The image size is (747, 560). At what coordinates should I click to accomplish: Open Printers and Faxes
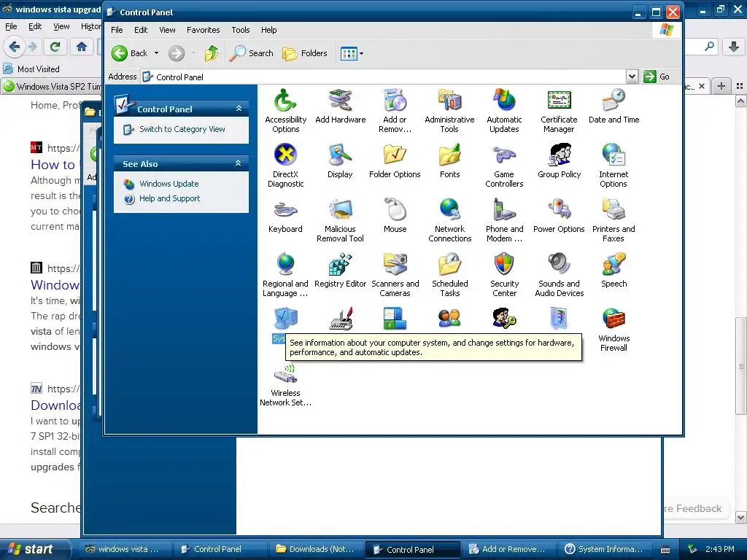(614, 220)
